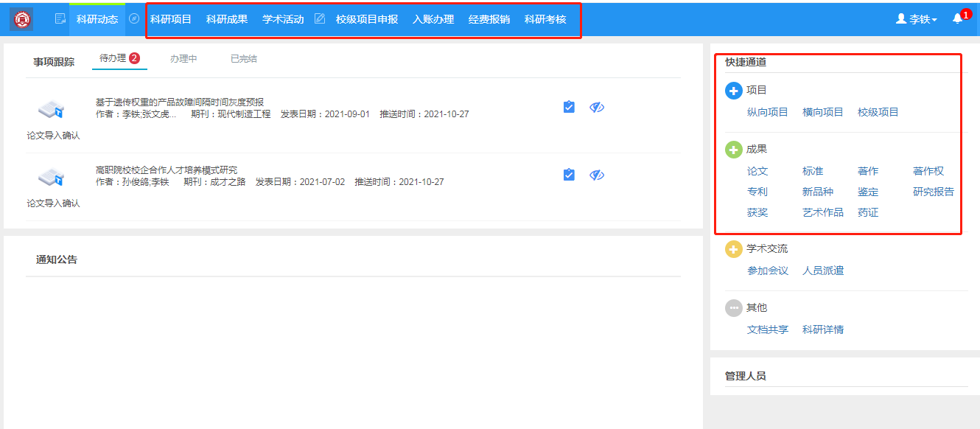
Task: Open 科研动态 in the top navigation
Action: coord(97,19)
